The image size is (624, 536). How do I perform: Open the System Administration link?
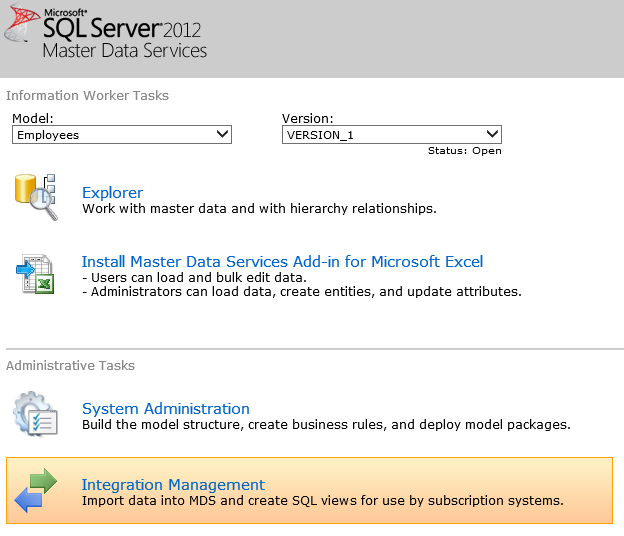pos(166,409)
